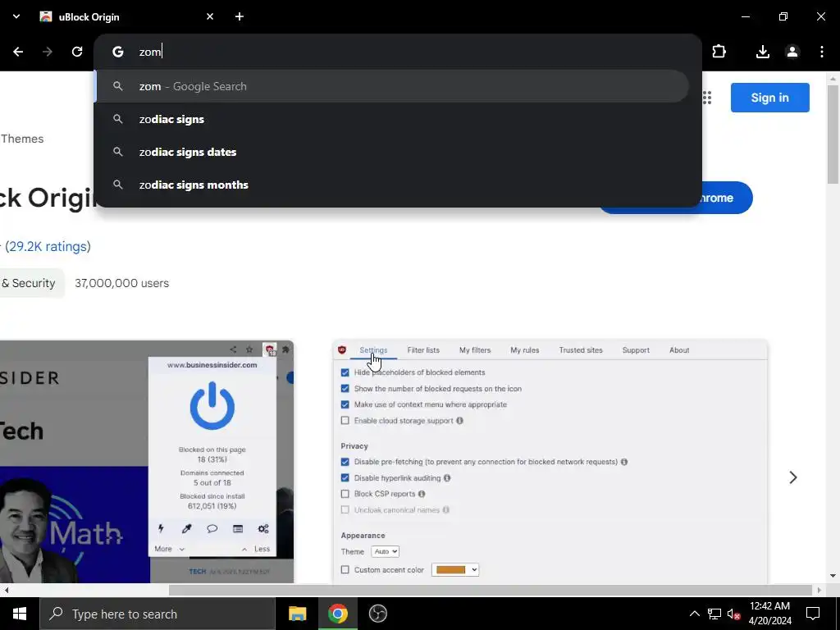Open the Google apps grid icon
Image resolution: width=840 pixels, height=630 pixels.
[x=706, y=98]
